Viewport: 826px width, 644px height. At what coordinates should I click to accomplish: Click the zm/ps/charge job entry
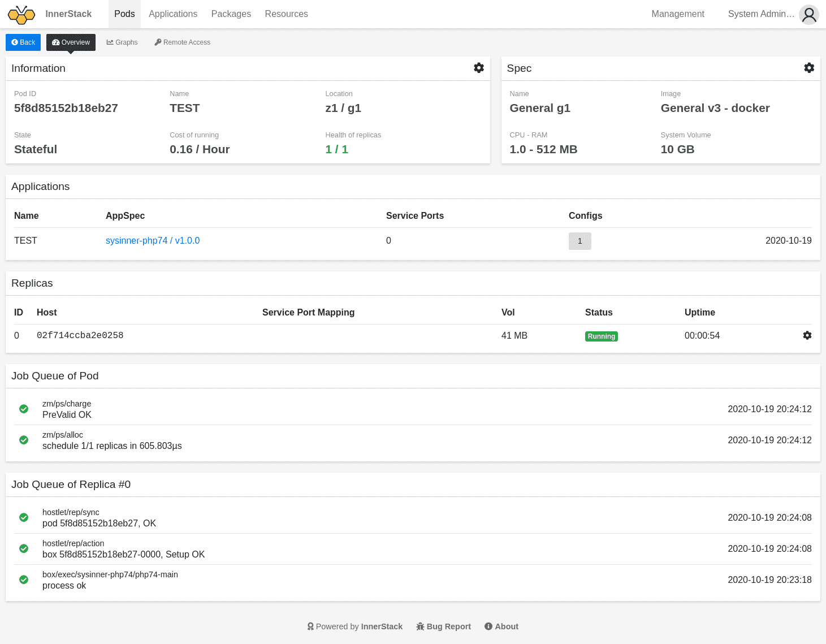click(x=413, y=409)
